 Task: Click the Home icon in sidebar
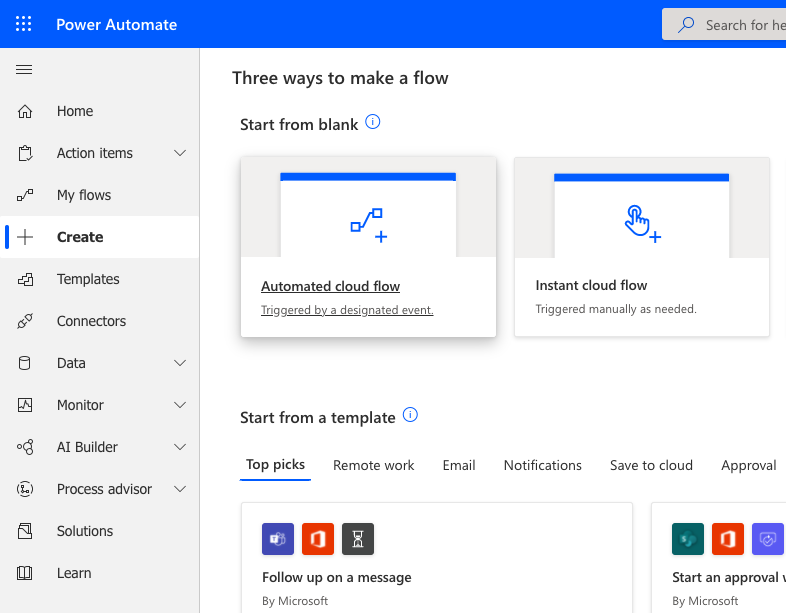pyautogui.click(x=25, y=111)
